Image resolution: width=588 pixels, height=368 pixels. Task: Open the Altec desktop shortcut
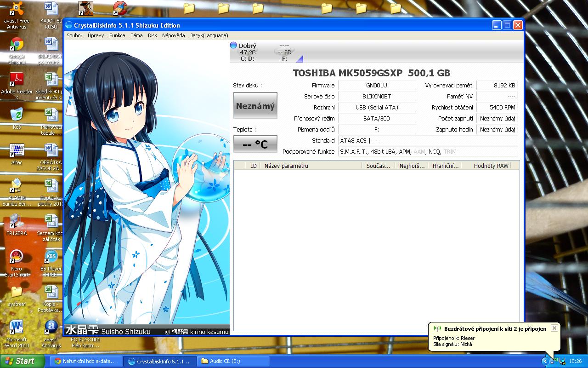17,154
